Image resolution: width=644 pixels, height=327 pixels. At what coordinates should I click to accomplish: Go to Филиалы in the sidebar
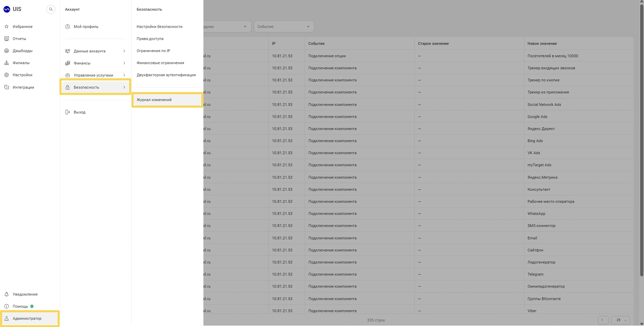pyautogui.click(x=21, y=63)
